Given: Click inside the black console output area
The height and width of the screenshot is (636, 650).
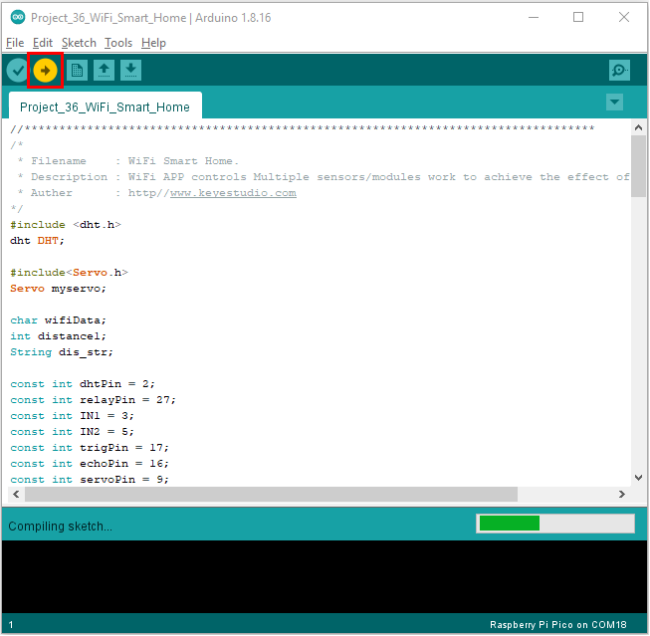Looking at the screenshot, I should [x=325, y=577].
